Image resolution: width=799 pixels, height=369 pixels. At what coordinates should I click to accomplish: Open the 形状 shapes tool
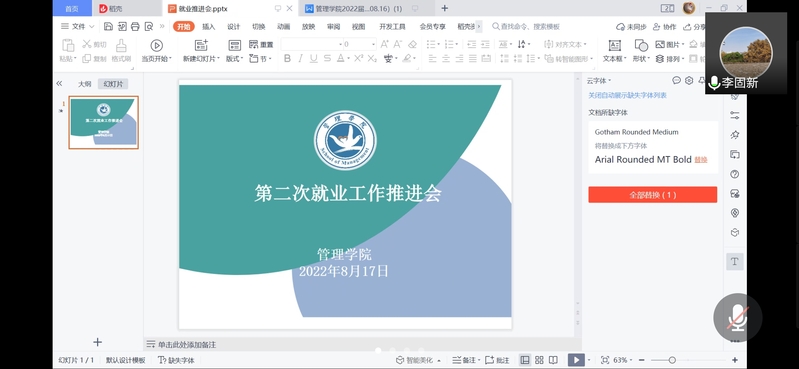641,45
